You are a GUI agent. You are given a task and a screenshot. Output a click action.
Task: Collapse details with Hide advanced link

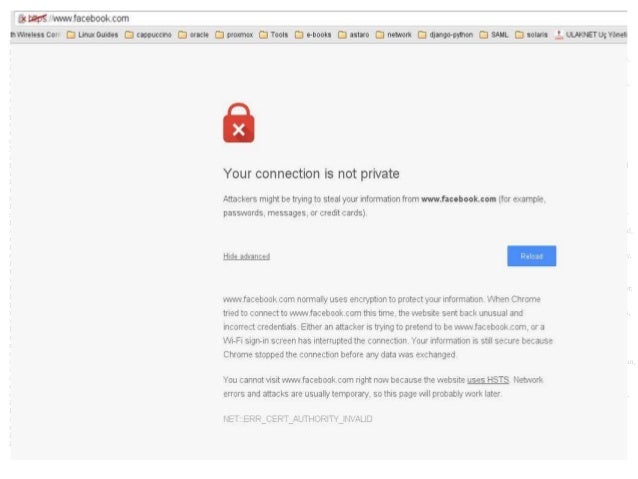247,256
